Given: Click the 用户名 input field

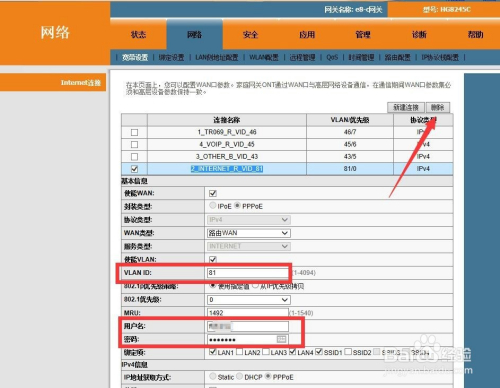Looking at the screenshot, I should [x=248, y=326].
